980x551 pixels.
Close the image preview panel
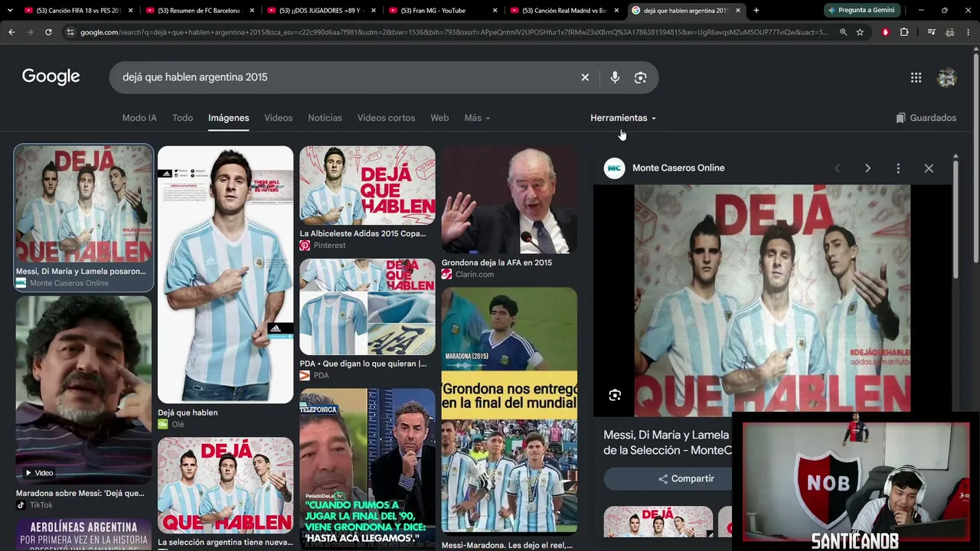coord(929,168)
